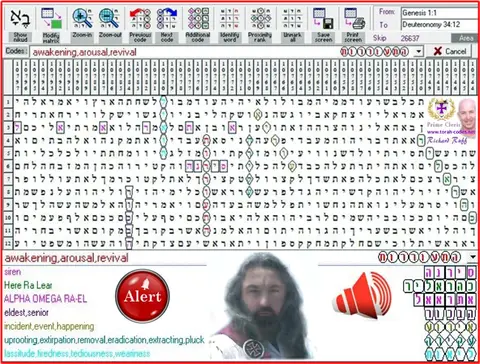
Task: Click the To field Deuteronomy 34:12
Action: pyautogui.click(x=439, y=25)
